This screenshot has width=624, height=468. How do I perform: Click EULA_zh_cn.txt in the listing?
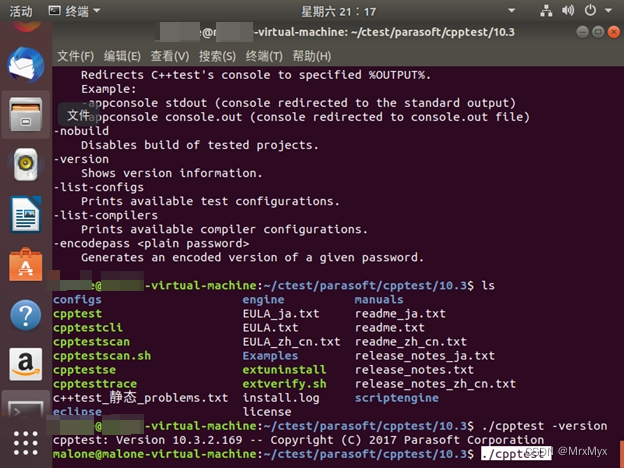click(x=291, y=341)
